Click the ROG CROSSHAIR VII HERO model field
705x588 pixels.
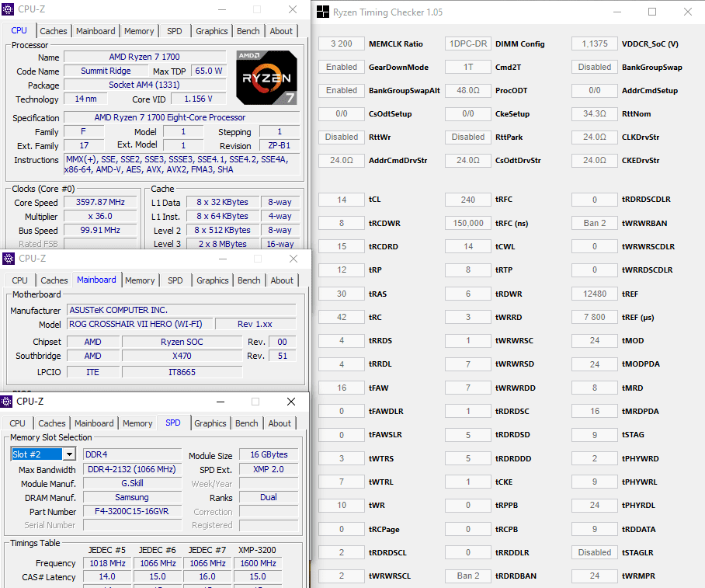pyautogui.click(x=139, y=324)
